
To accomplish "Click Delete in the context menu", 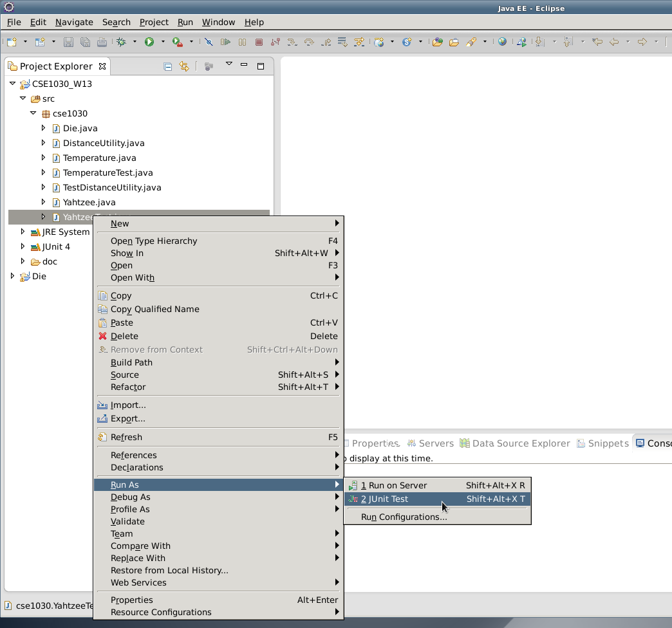I will [x=219, y=337].
